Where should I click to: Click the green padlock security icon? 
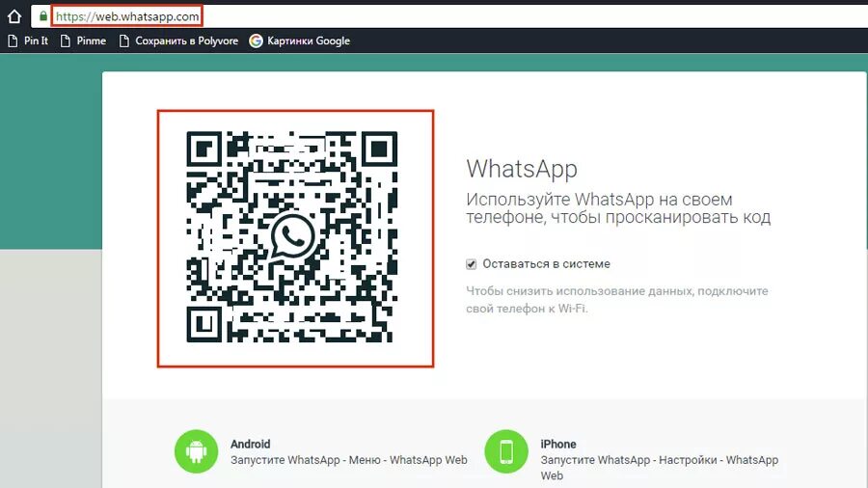[43, 16]
